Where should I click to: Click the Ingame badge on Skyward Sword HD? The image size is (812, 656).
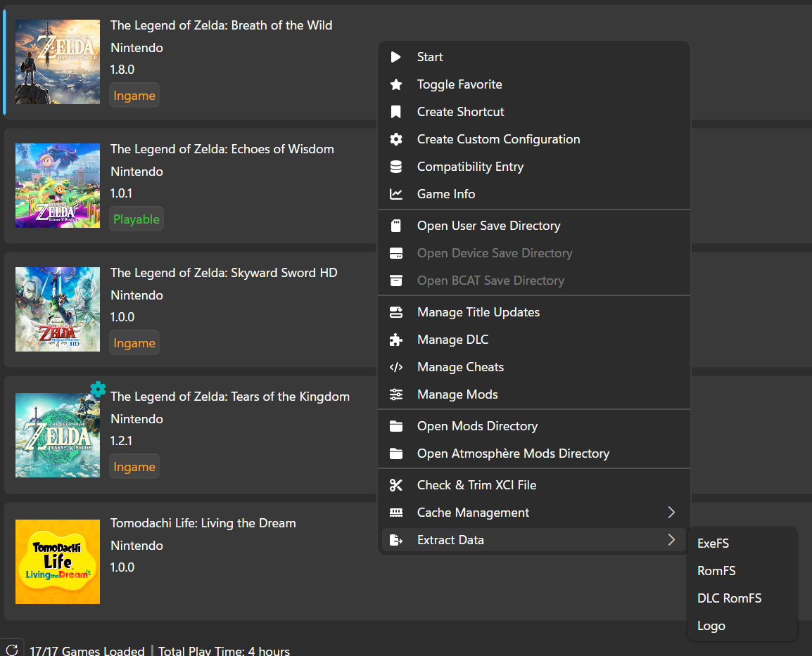tap(134, 342)
